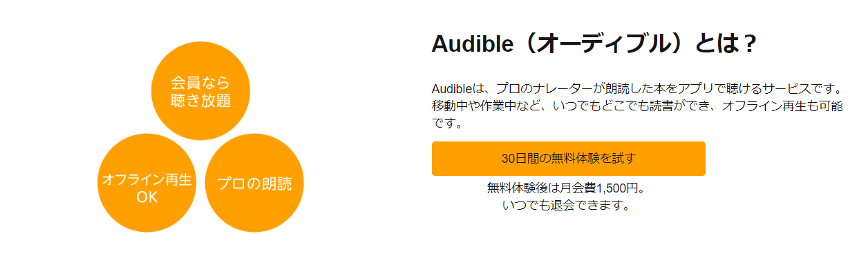Start the 30日間の無料体験を試す button
The height and width of the screenshot is (276, 868).
coord(568,159)
